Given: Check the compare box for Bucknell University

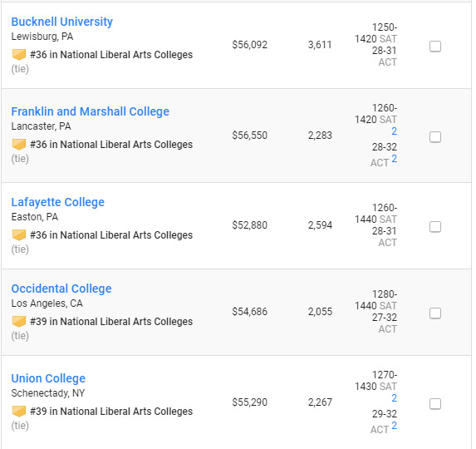Looking at the screenshot, I should pos(435,47).
